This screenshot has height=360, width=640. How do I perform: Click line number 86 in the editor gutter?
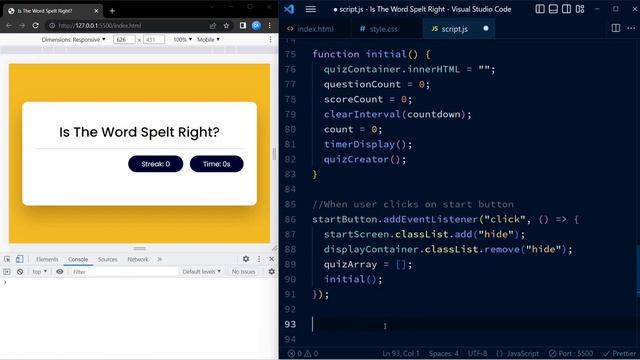pyautogui.click(x=290, y=219)
